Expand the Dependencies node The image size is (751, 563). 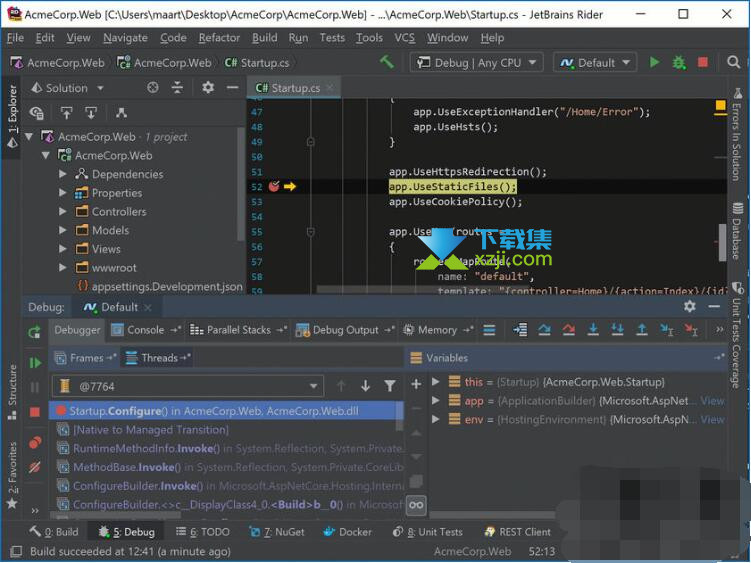point(63,174)
